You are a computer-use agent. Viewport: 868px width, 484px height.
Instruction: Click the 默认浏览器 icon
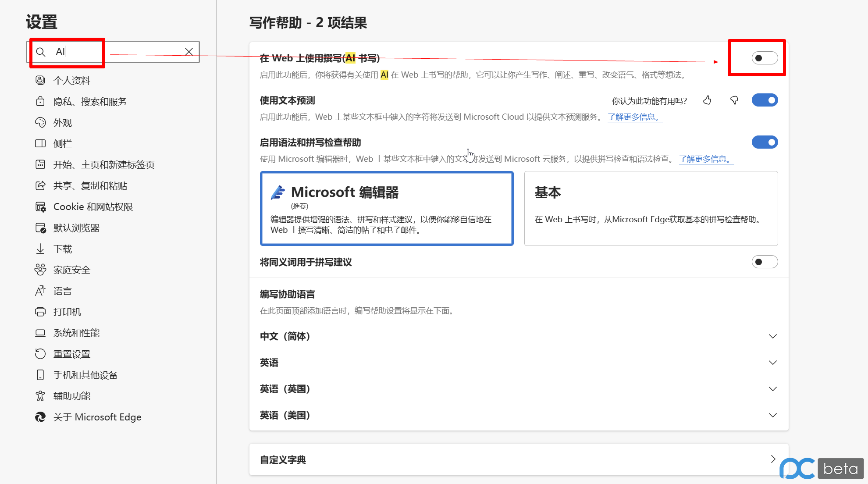[x=40, y=228]
